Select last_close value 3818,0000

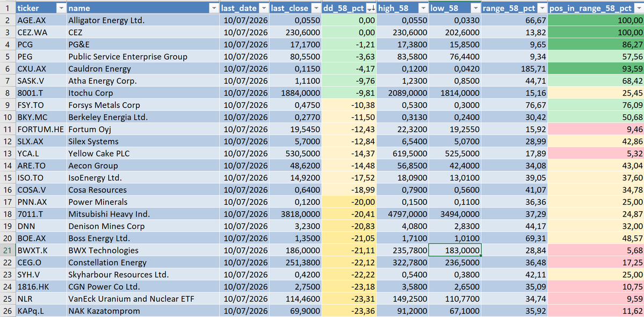click(296, 214)
